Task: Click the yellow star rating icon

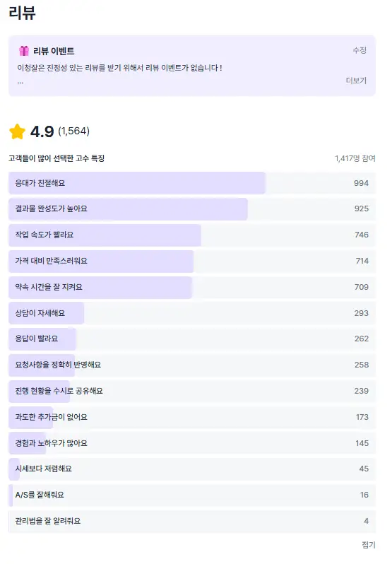Action: tap(17, 131)
